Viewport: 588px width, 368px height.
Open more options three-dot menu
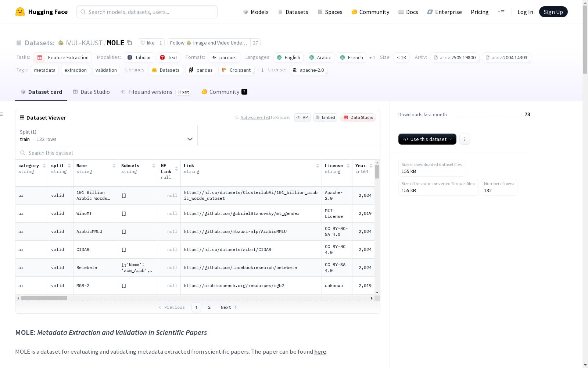tap(465, 139)
